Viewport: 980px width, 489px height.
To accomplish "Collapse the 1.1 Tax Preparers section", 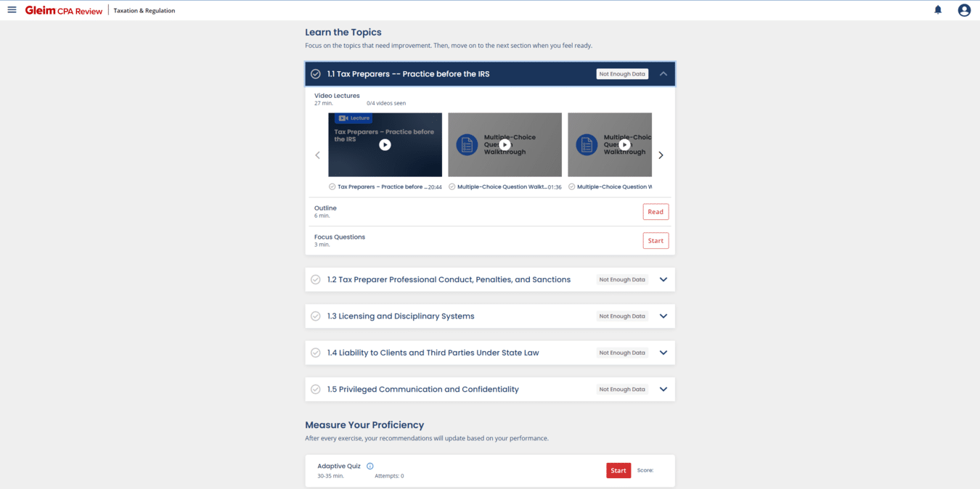I will [x=662, y=73].
